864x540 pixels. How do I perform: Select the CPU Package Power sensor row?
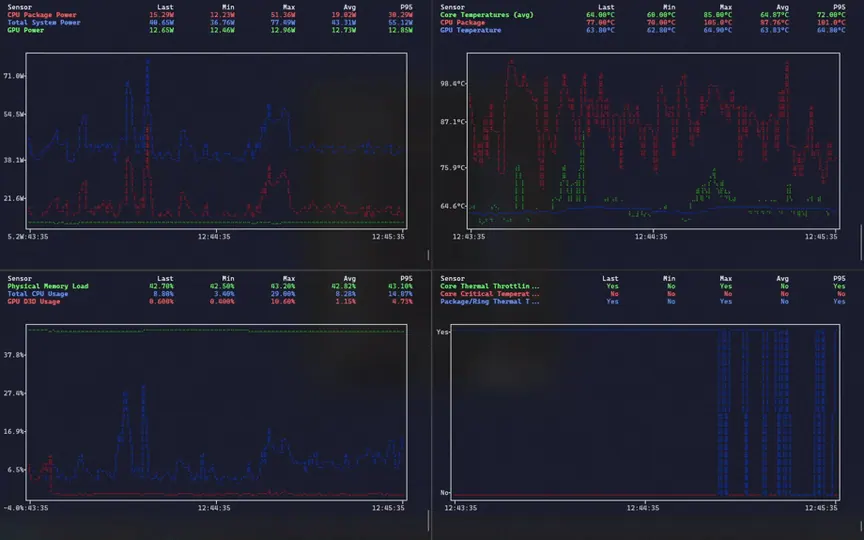(210, 15)
